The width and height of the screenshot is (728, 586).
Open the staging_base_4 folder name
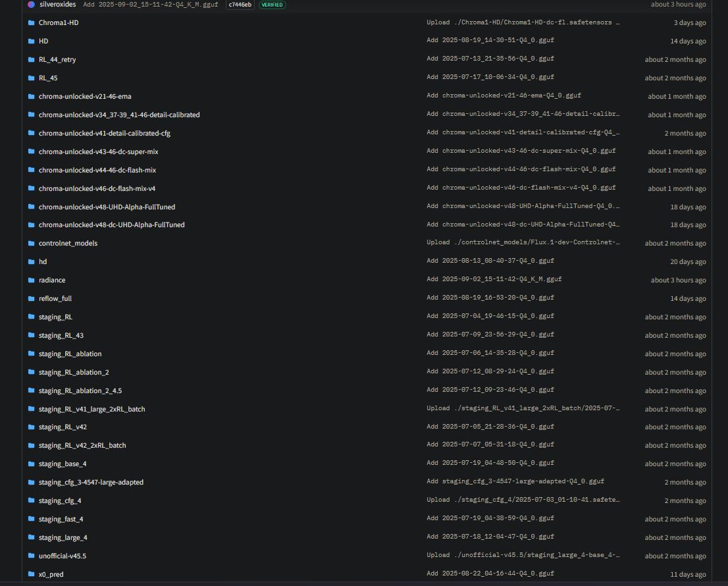click(x=63, y=464)
